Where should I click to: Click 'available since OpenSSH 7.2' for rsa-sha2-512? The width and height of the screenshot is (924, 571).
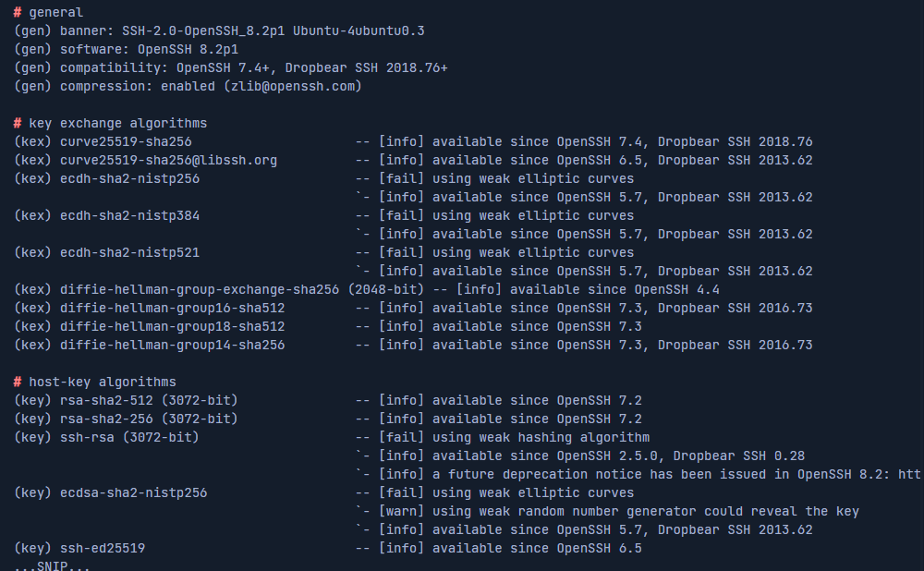click(537, 401)
